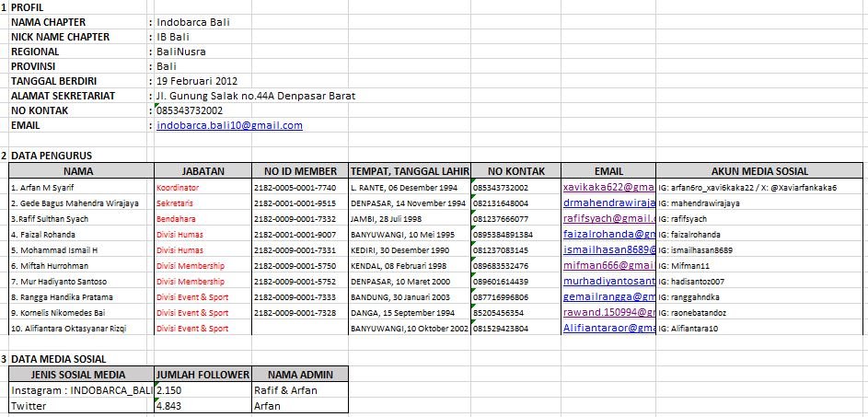Select member ID 2182-0001-0001-9515
Image resolution: width=868 pixels, height=417 pixels.
(x=300, y=203)
